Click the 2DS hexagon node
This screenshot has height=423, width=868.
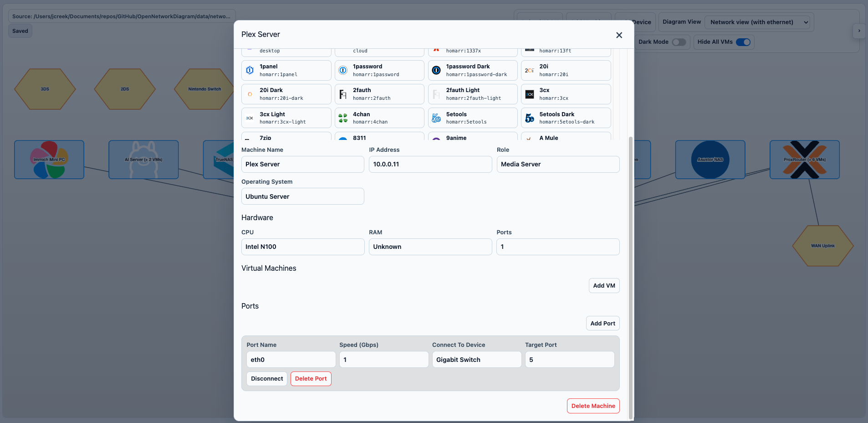click(x=125, y=89)
